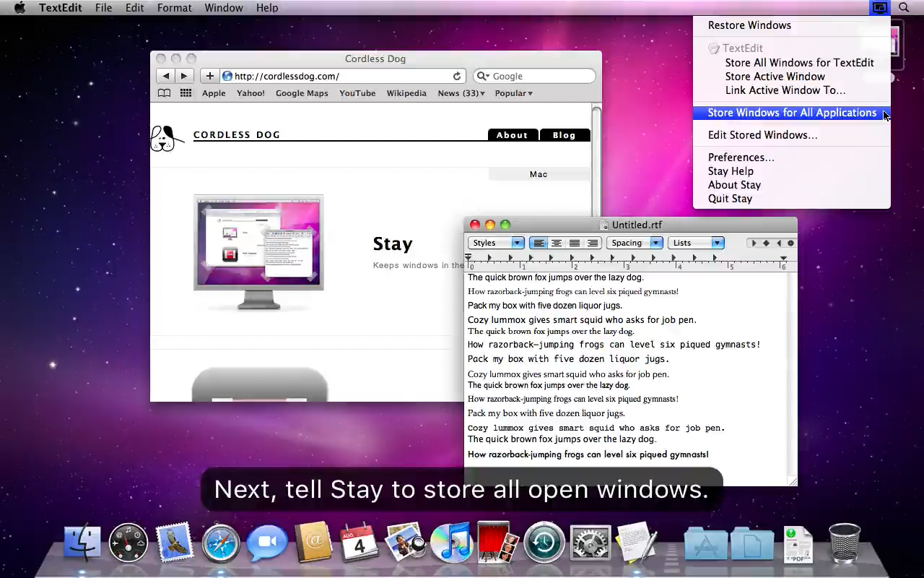Select "Store Windows for All Applications" from Stay menu
This screenshot has height=578, width=924.
click(792, 113)
